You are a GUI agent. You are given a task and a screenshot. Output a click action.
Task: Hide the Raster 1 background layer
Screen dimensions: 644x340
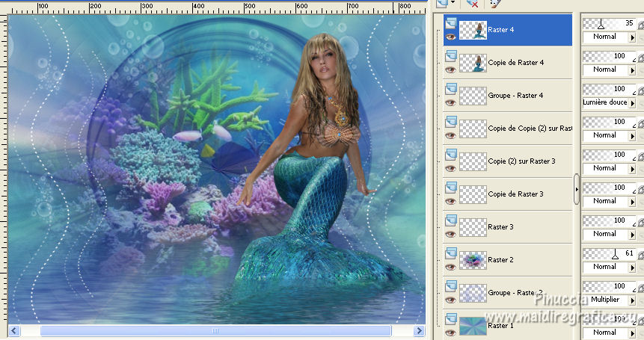pos(450,333)
